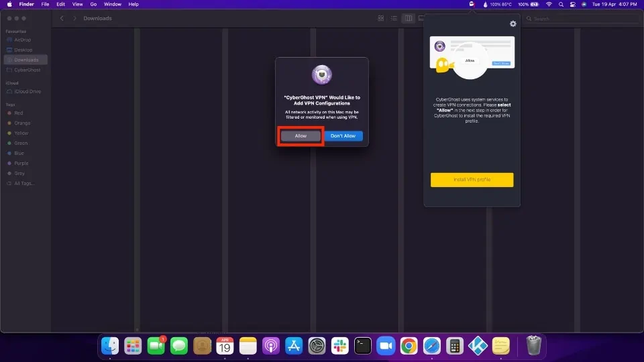Click Allow in the VPN configurations dialog
Image resolution: width=644 pixels, height=362 pixels.
(301, 136)
